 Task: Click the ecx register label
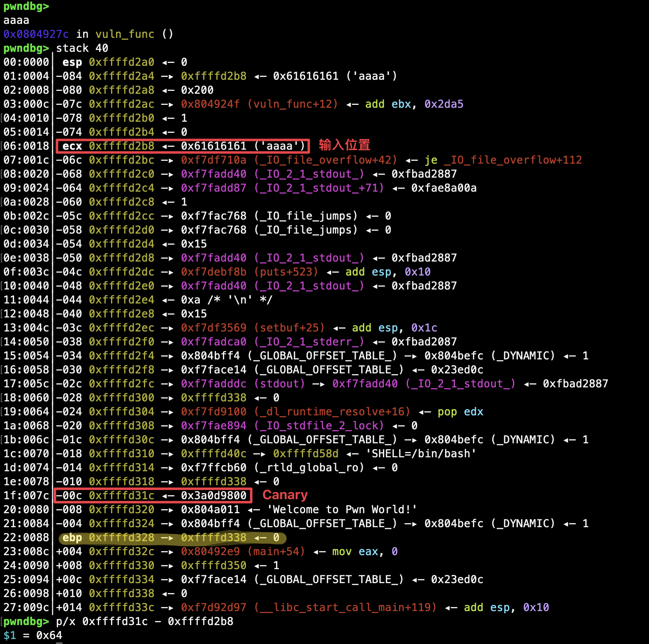(72, 146)
